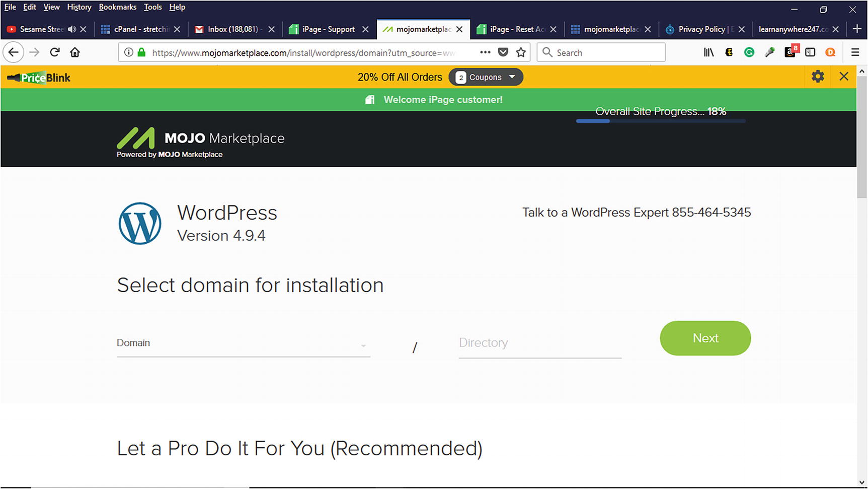
Task: Click the Grammarly extension icon
Action: pos(749,52)
